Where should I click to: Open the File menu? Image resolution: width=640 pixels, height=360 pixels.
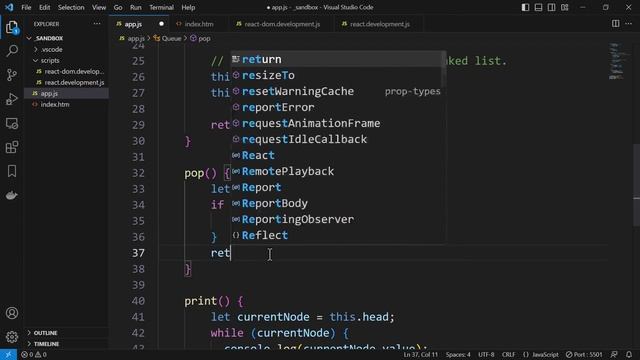tap(26, 7)
